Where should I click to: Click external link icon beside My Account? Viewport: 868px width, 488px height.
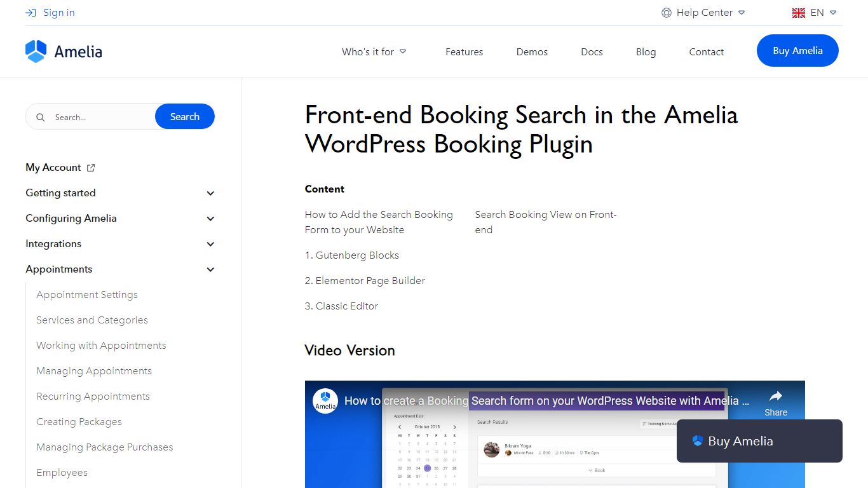[91, 168]
